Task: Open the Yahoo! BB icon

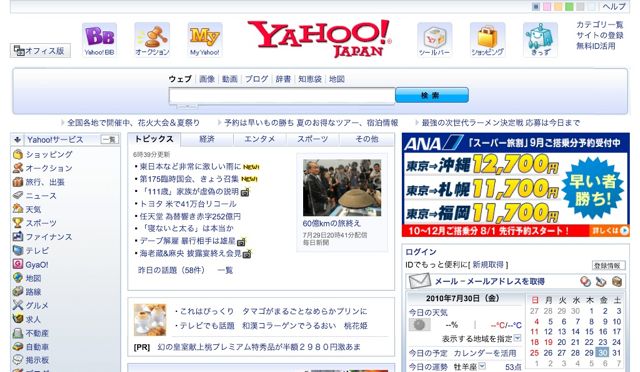Action: [x=99, y=40]
